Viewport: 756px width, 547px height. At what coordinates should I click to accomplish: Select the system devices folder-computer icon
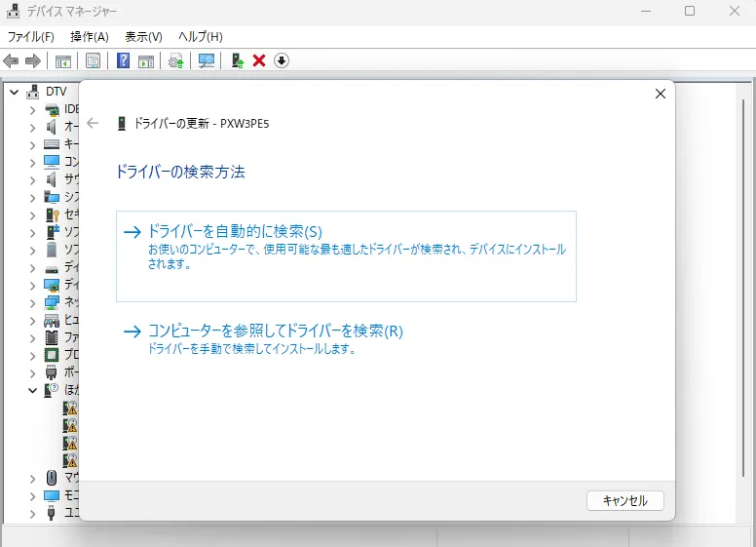coord(52,197)
